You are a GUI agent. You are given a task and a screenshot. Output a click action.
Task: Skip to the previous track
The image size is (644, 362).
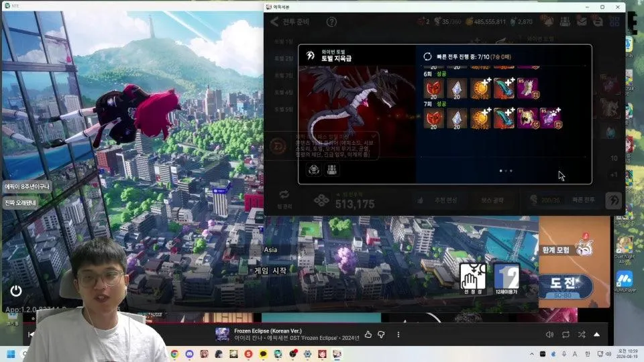coord(31,335)
